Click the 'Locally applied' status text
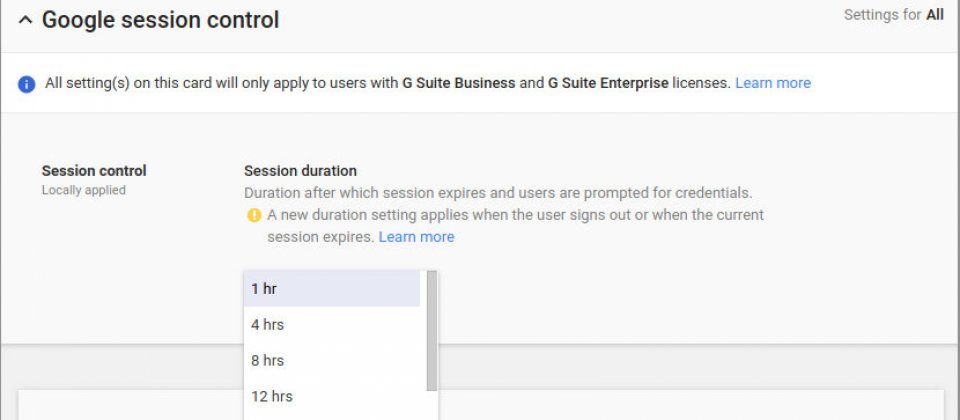 [84, 190]
